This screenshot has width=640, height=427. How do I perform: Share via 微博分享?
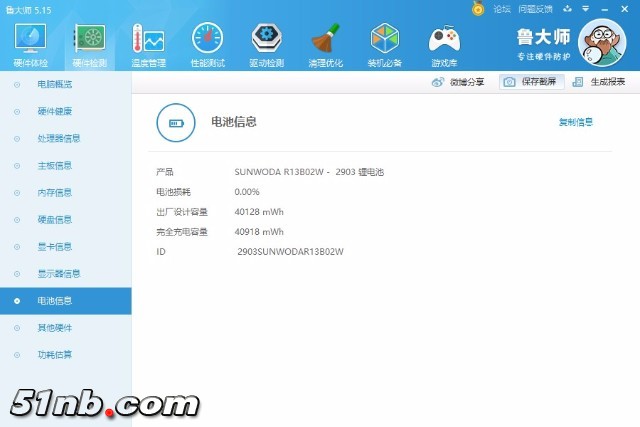pyautogui.click(x=458, y=82)
